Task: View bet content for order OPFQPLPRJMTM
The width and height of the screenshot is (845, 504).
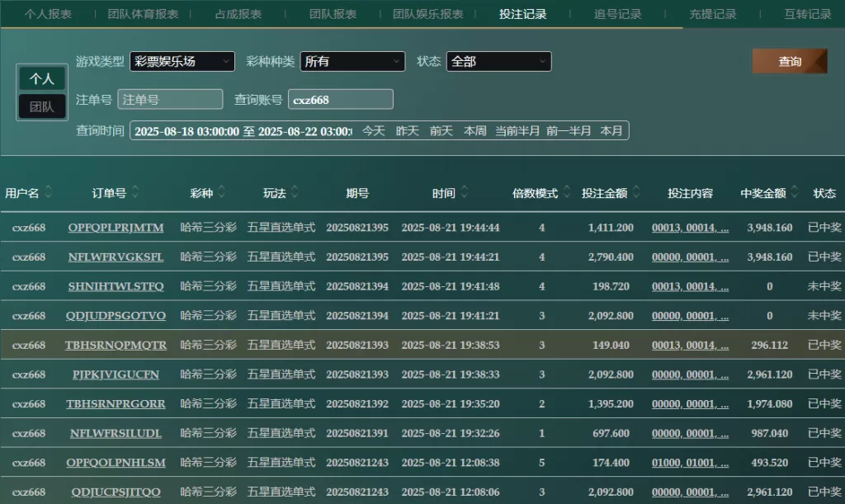Action: [690, 228]
